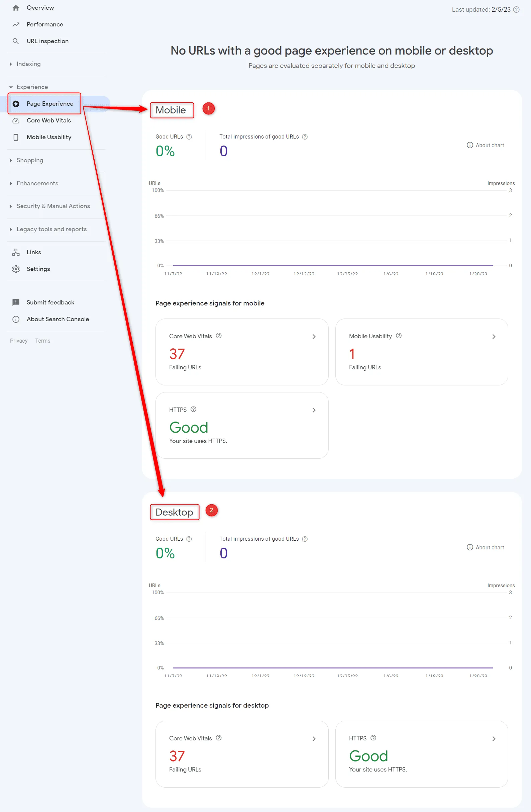The width and height of the screenshot is (531, 812).
Task: Click help icon beside Desktop total impressions
Action: click(305, 539)
